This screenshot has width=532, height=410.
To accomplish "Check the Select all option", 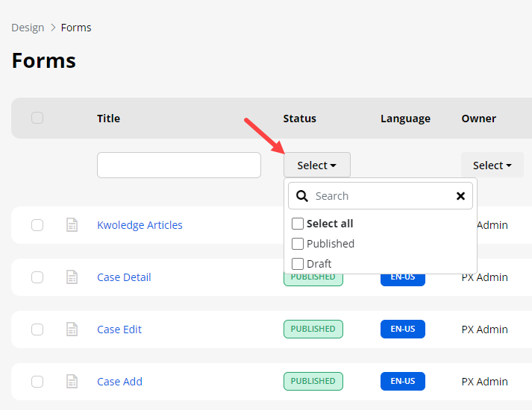I will [x=298, y=224].
